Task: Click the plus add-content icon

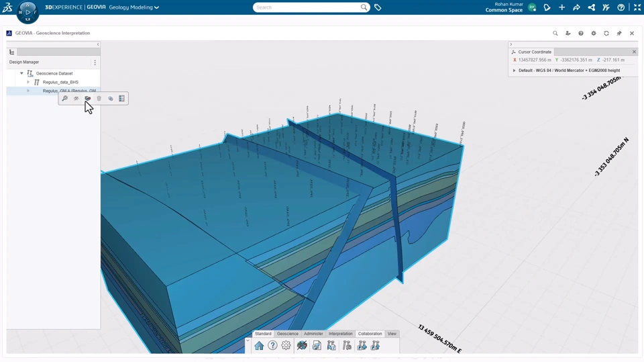Action: tap(562, 7)
